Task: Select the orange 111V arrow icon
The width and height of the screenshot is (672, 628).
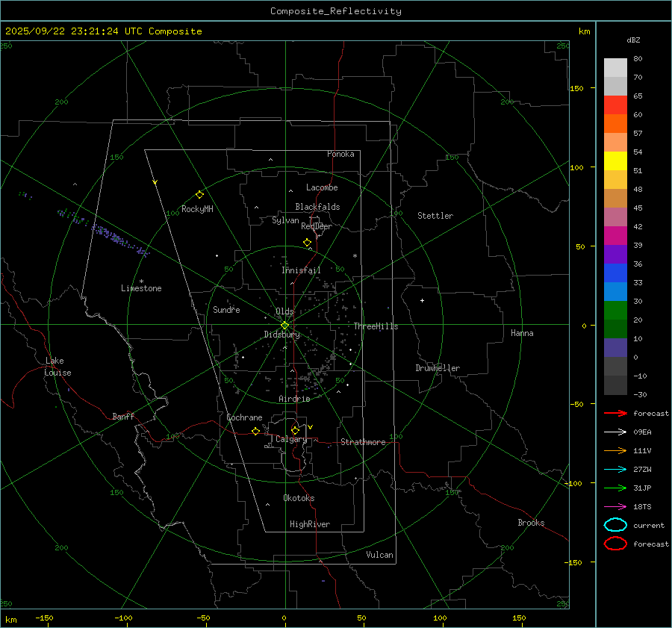Action: 615,450
